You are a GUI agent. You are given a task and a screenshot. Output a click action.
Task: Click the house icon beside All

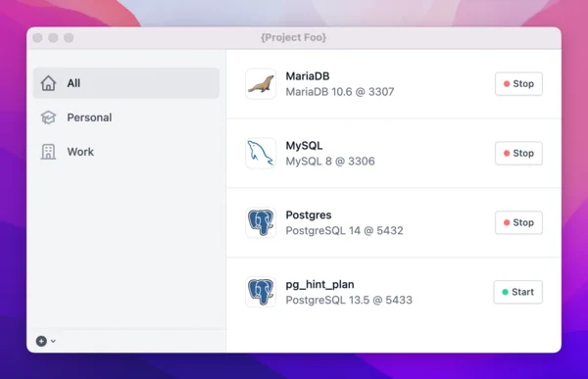48,83
